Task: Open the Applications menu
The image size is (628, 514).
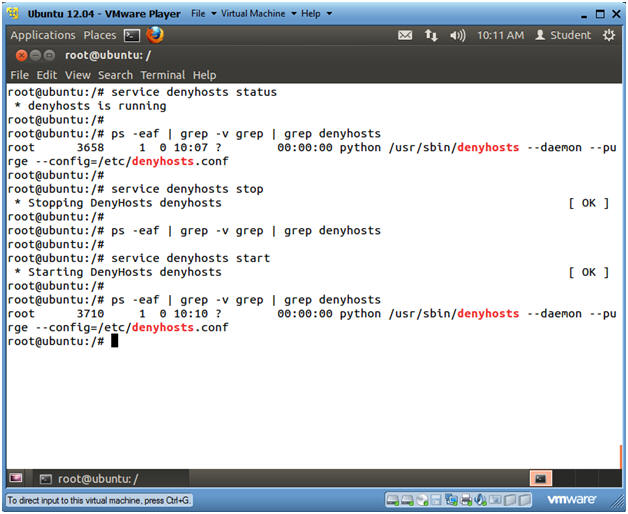Action: tap(43, 35)
